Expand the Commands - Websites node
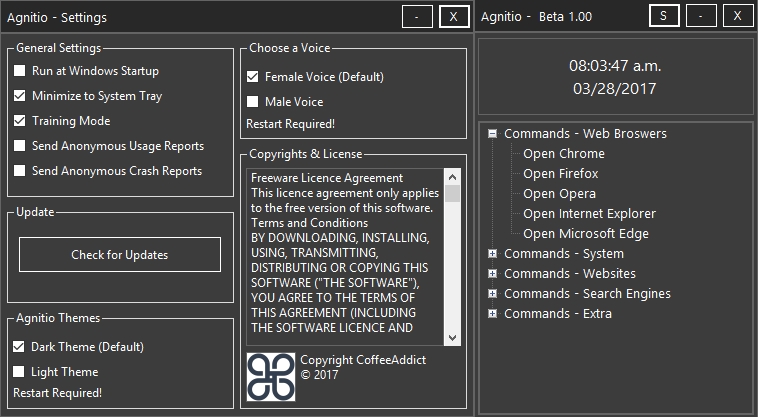The image size is (758, 417). pos(492,273)
